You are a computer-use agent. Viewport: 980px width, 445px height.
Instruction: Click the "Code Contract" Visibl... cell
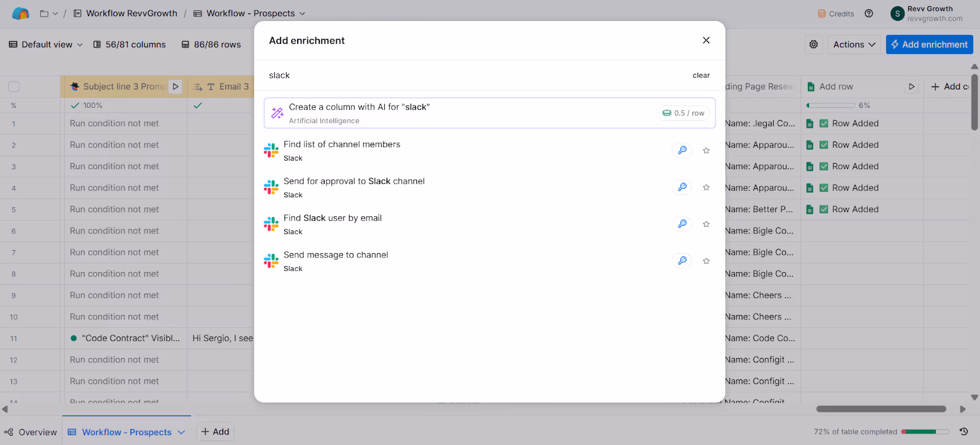click(126, 338)
